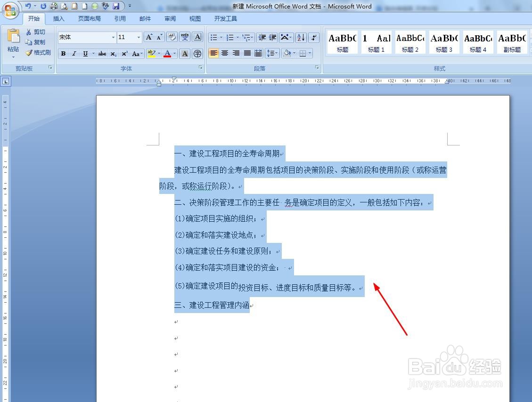Open multilevel list menu

[248, 37]
